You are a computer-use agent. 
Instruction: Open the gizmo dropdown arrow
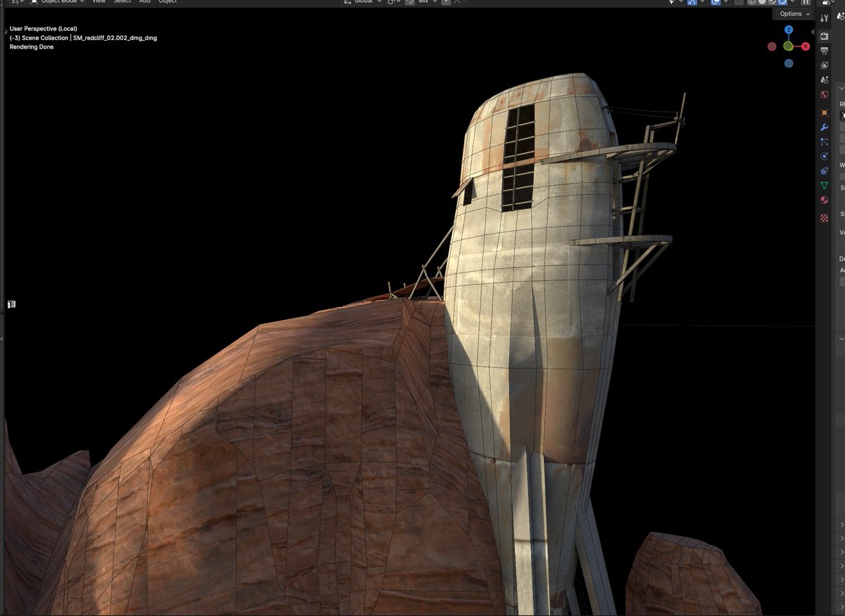pyautogui.click(x=702, y=2)
